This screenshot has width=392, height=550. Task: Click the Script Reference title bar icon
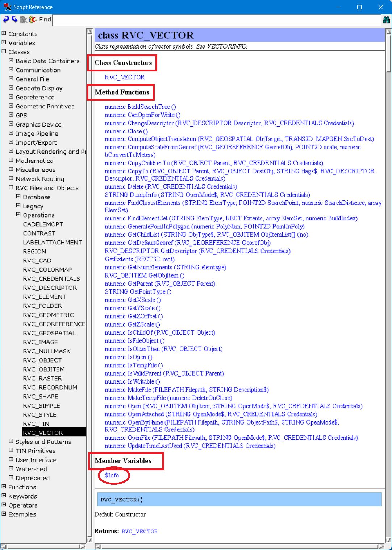(x=7, y=7)
